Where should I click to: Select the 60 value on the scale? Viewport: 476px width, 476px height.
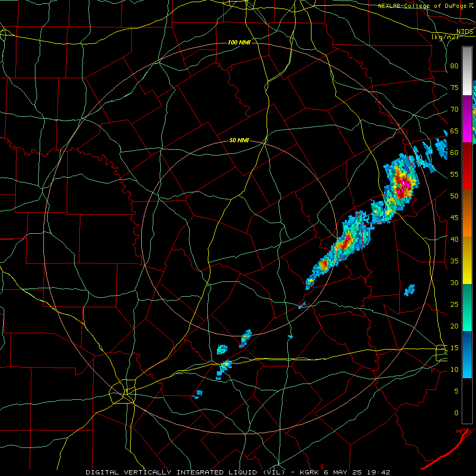pos(454,153)
